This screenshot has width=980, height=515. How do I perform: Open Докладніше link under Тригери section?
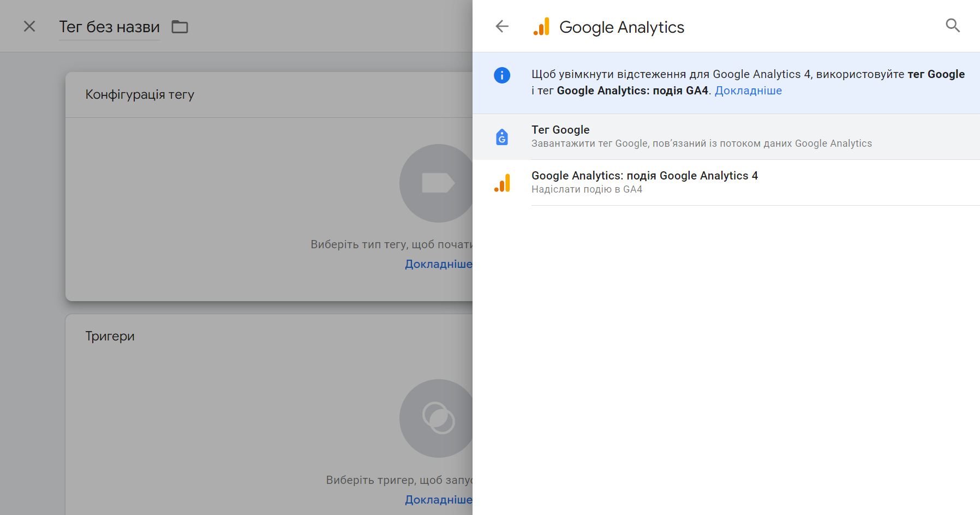(x=438, y=500)
